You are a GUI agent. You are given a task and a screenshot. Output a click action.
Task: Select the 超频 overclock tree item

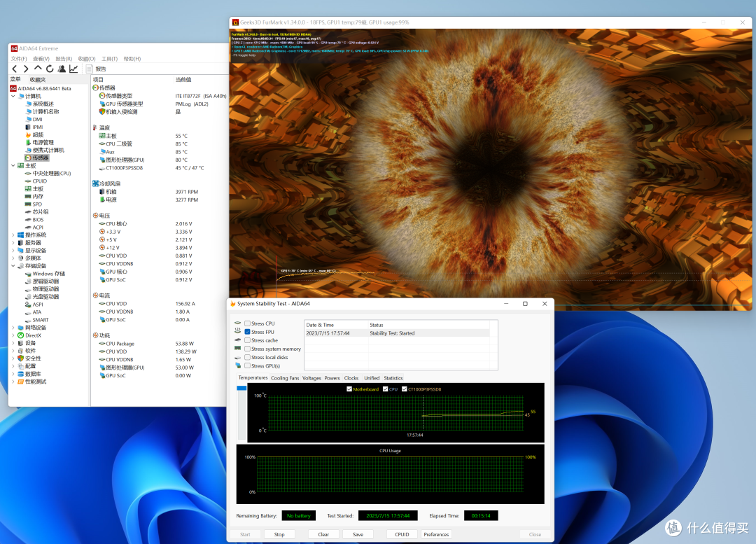point(35,135)
